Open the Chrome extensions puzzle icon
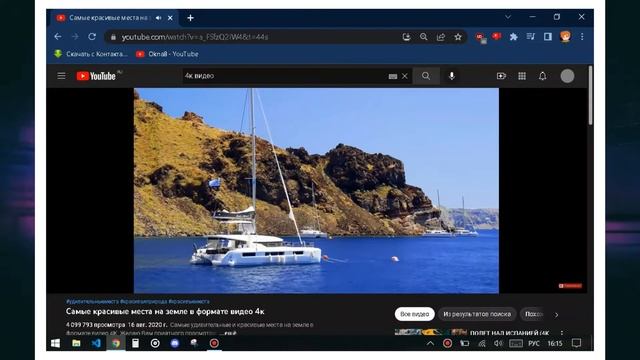The image size is (640, 360). coord(513,37)
